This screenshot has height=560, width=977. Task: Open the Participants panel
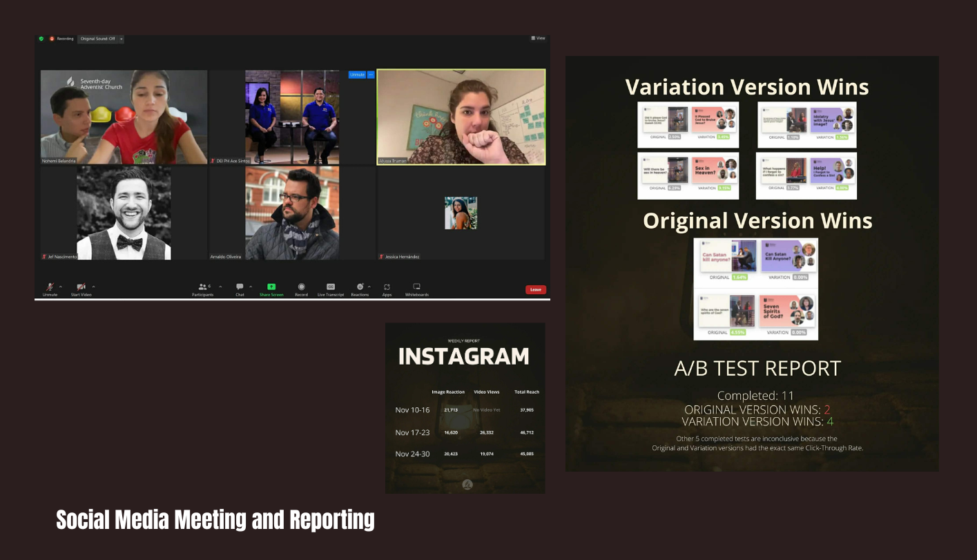pos(202,287)
